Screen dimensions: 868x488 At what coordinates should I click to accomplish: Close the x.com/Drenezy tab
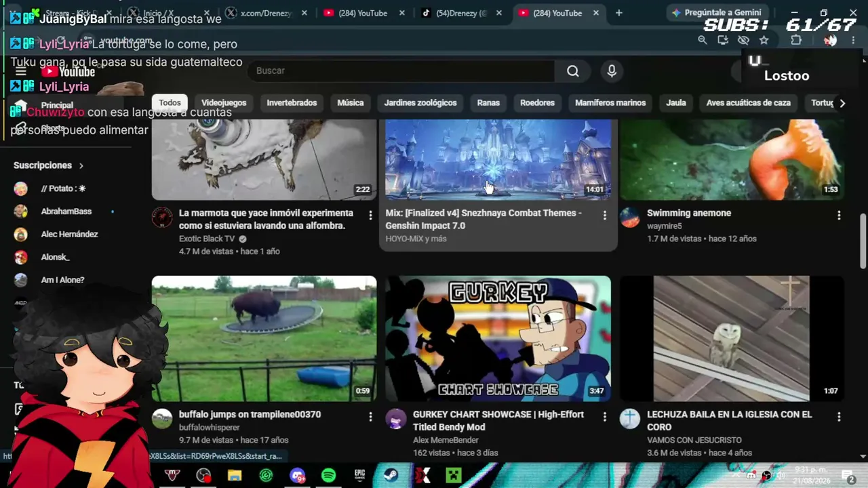point(304,13)
